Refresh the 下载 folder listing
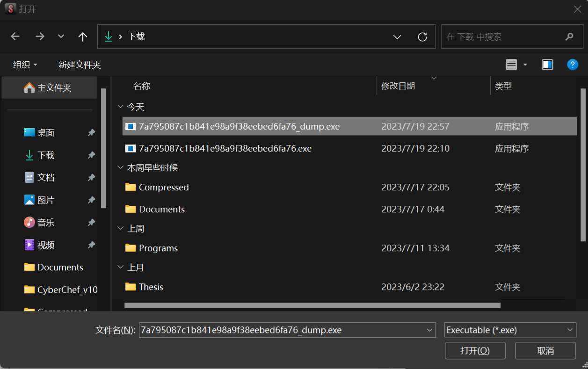588x369 pixels. click(x=422, y=36)
